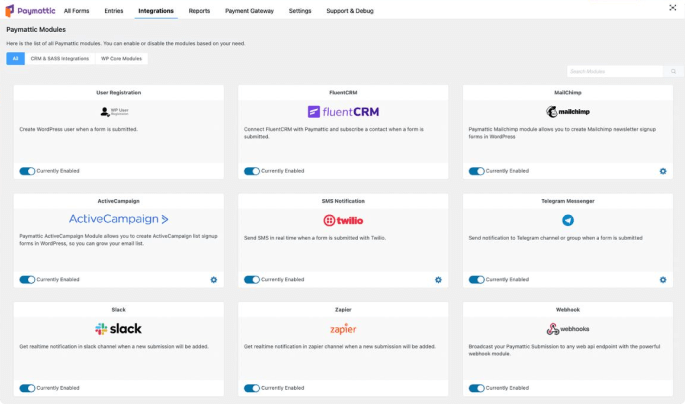Switch off the Slack module toggle
Viewport: 685px width, 404px height.
(x=27, y=388)
